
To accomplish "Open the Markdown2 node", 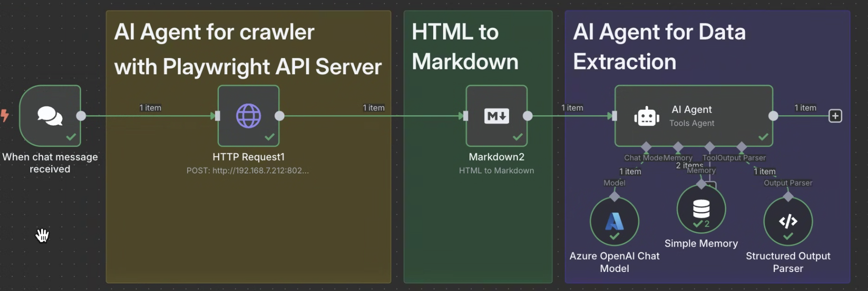I will [x=496, y=116].
